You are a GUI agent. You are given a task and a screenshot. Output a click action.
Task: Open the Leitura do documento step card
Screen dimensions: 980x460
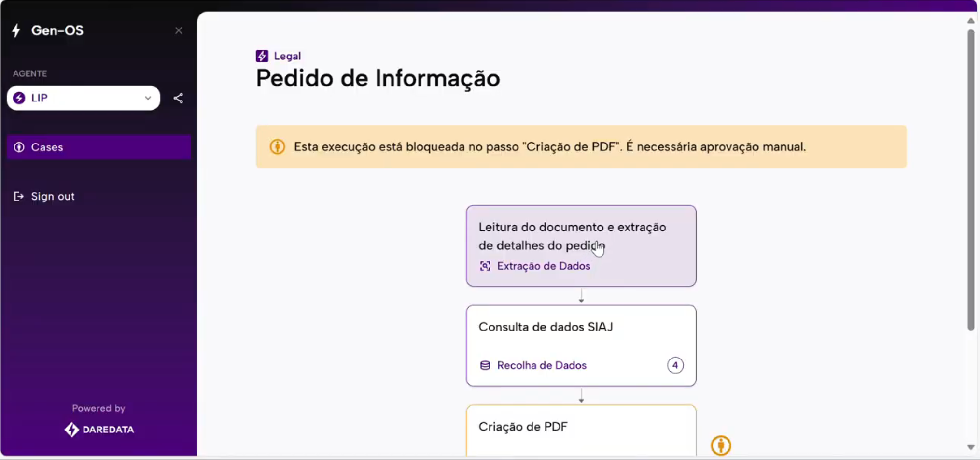[581, 245]
